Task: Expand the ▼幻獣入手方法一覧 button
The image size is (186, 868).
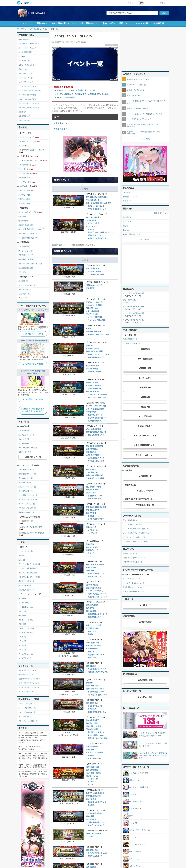Action: coord(145,491)
